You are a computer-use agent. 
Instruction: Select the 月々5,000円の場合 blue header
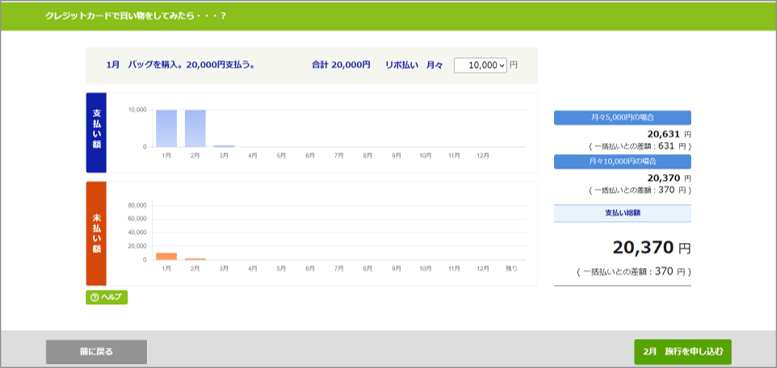coord(622,118)
